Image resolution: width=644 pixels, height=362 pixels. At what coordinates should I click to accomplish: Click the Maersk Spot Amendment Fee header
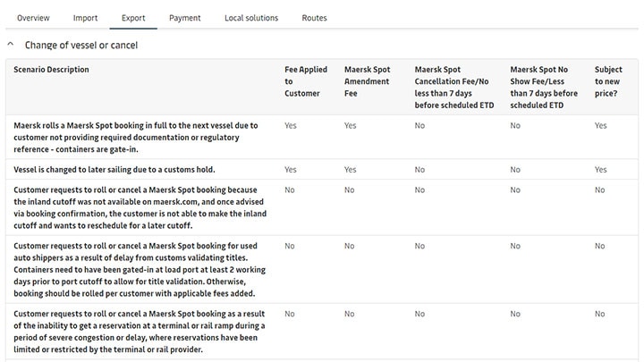(368, 81)
